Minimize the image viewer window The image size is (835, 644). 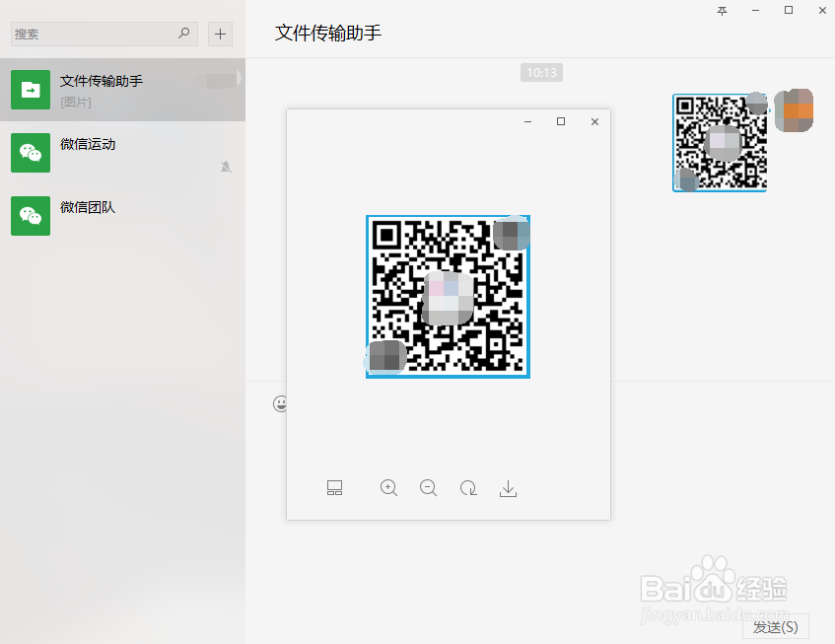(x=527, y=121)
